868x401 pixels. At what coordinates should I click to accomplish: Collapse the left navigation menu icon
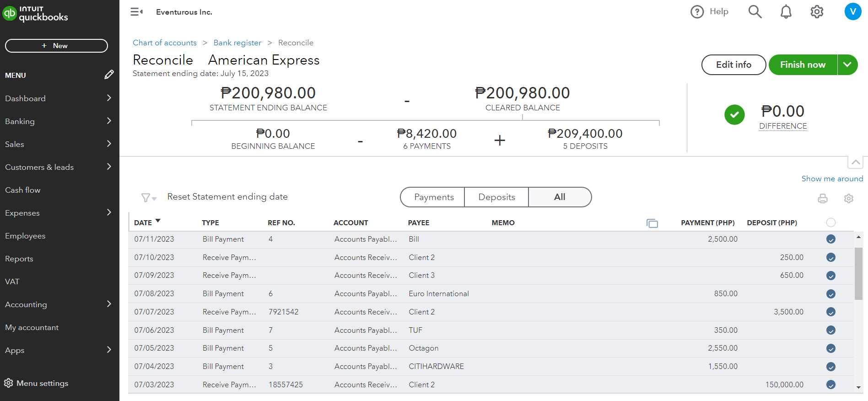click(136, 12)
